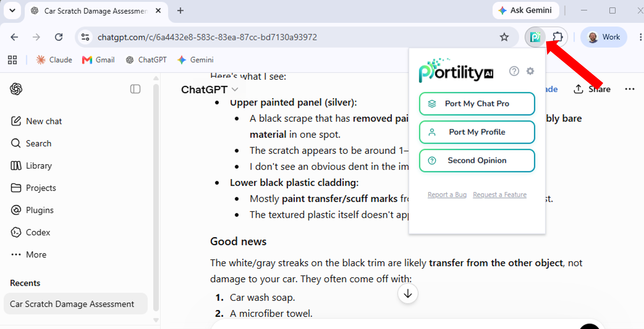644x329 pixels.
Task: Start a New chat
Action: click(36, 121)
